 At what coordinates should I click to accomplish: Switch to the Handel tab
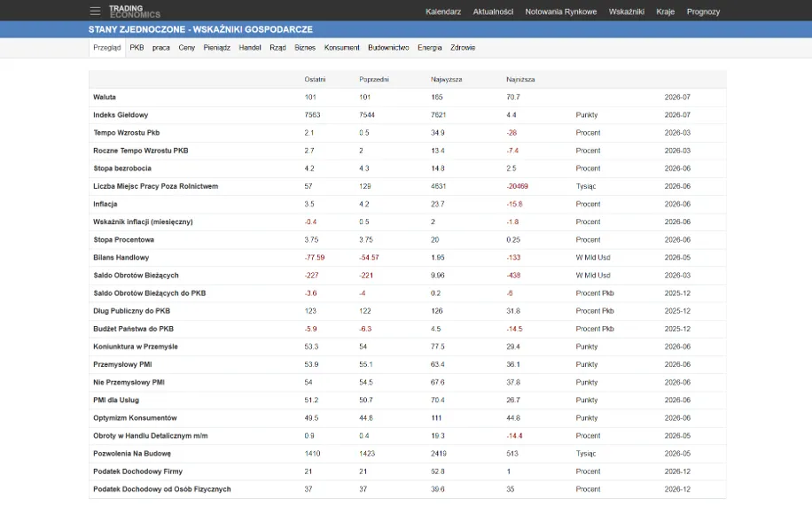250,48
